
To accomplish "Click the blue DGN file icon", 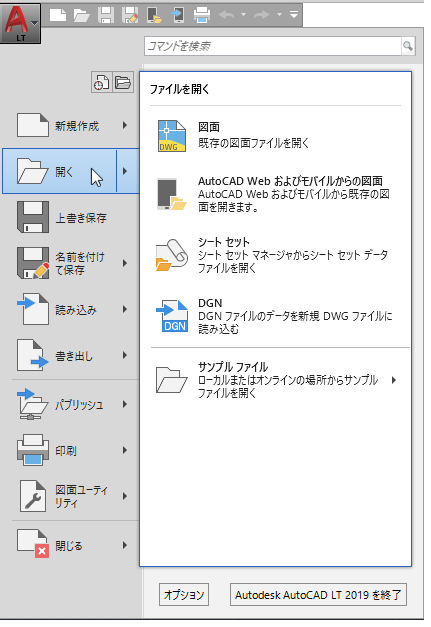I will [x=172, y=316].
